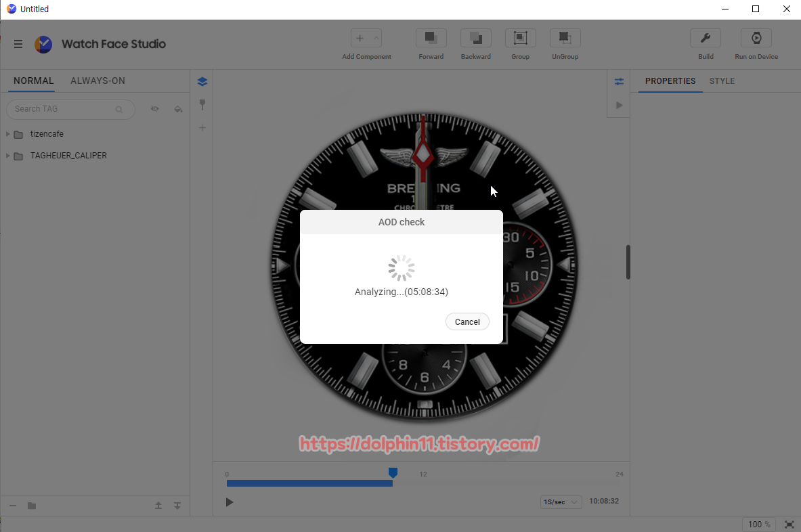This screenshot has width=801, height=532.
Task: Click the Add Component plus button
Action: [x=360, y=39]
